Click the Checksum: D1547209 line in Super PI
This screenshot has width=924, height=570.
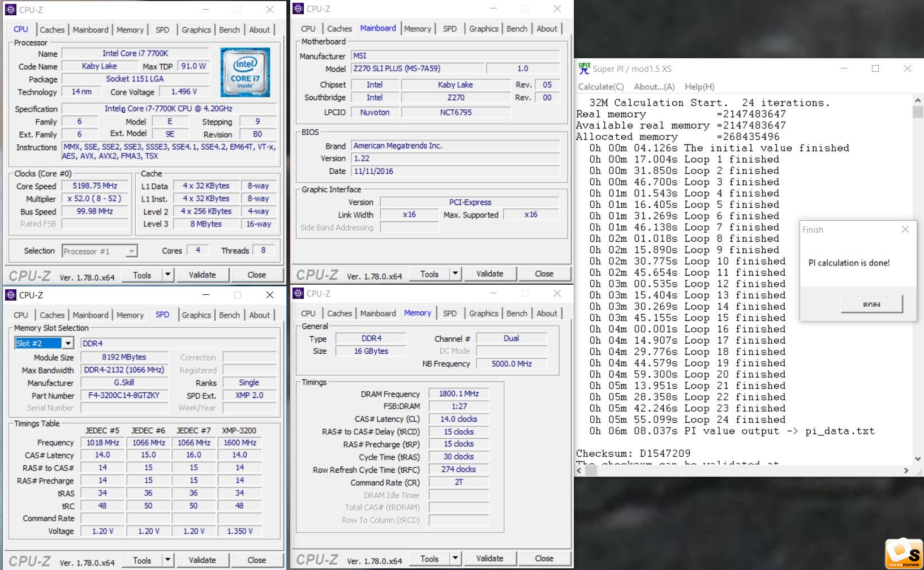tap(633, 453)
